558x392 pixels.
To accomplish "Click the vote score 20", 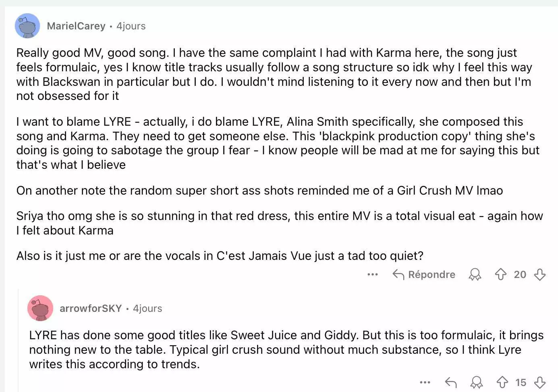I will [520, 274].
